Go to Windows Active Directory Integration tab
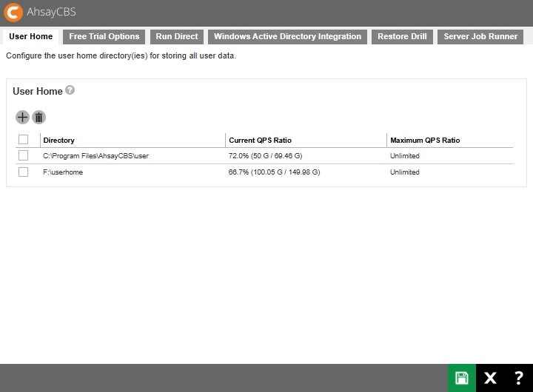Viewport: 533px width, 392px height. point(287,36)
